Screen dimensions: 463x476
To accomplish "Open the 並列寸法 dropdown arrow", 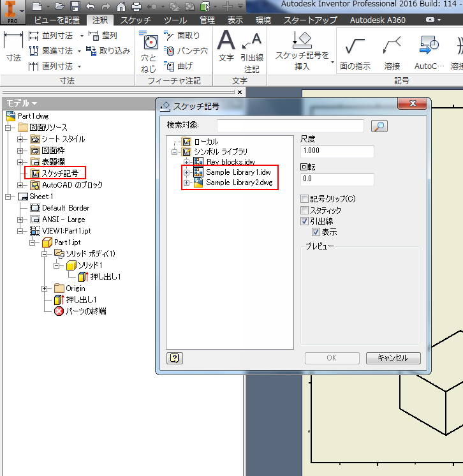I will [82, 36].
